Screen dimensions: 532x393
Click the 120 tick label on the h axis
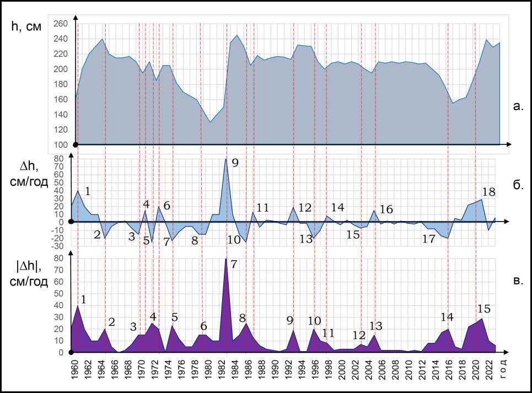61,130
